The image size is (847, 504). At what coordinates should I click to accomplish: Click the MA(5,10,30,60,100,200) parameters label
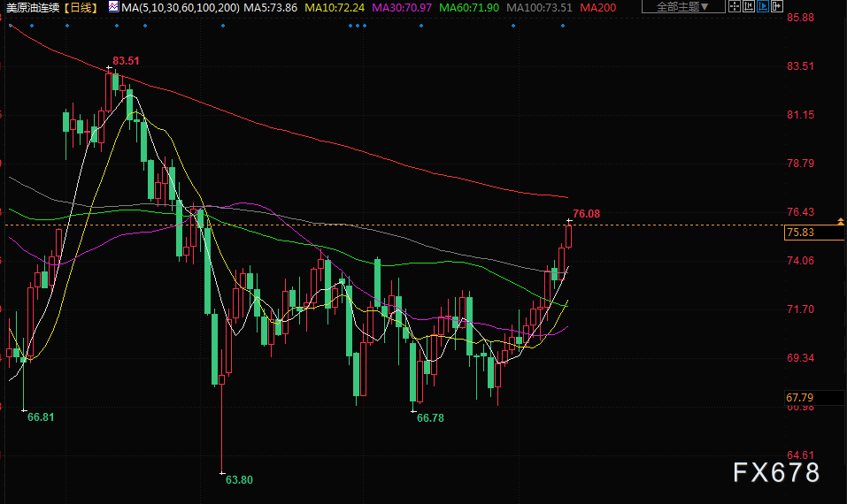point(181,8)
